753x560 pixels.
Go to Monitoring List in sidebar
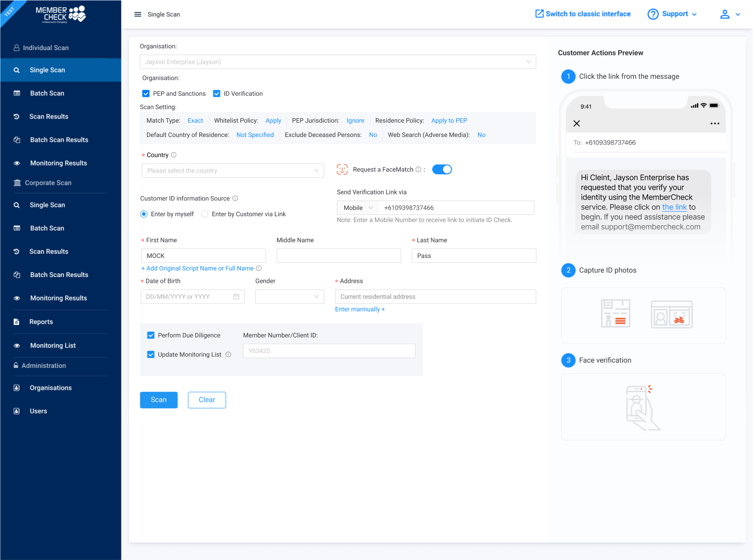tap(53, 346)
